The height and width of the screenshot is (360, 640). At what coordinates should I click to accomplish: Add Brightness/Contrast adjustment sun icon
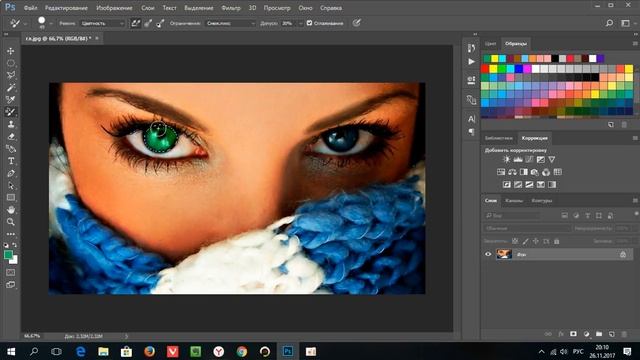click(x=507, y=160)
